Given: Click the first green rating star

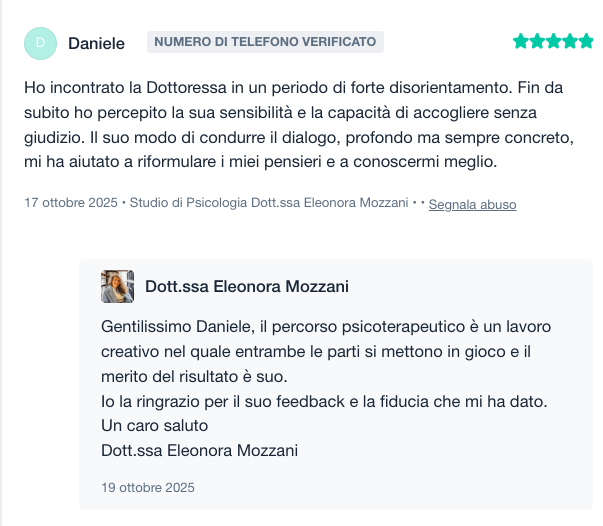Looking at the screenshot, I should click(521, 42).
